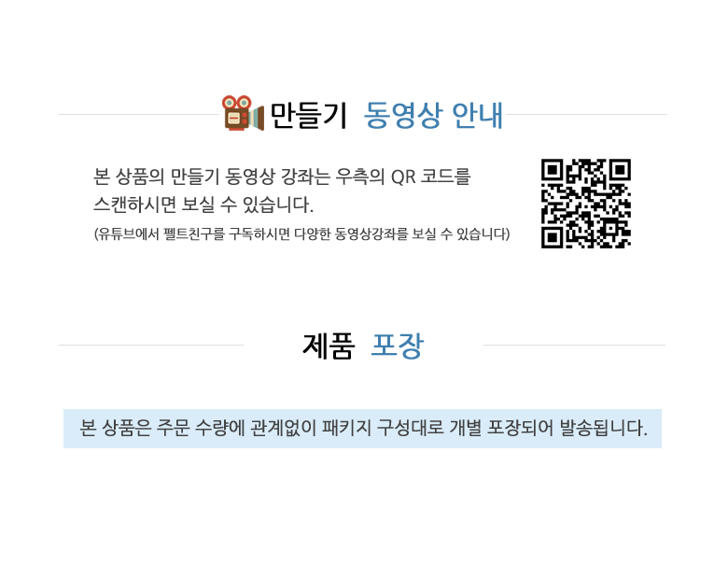Click the black 제품 heading text
This screenshot has height=566, width=728.
[x=329, y=346]
